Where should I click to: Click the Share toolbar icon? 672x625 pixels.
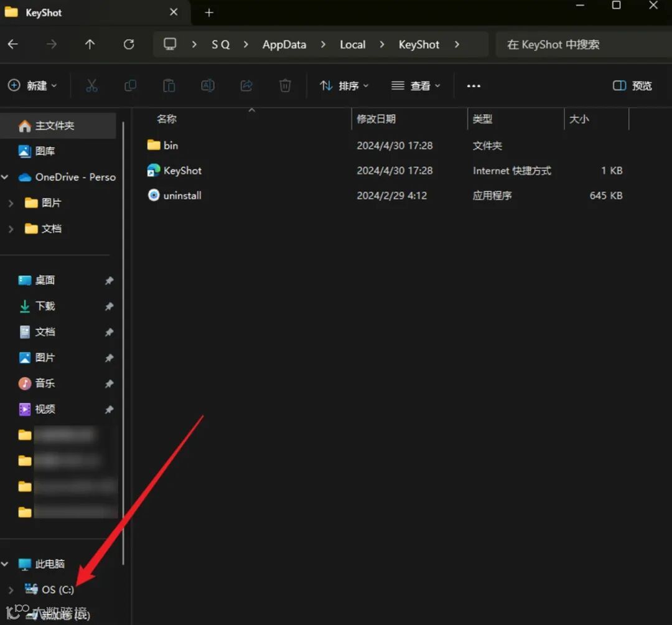(246, 86)
